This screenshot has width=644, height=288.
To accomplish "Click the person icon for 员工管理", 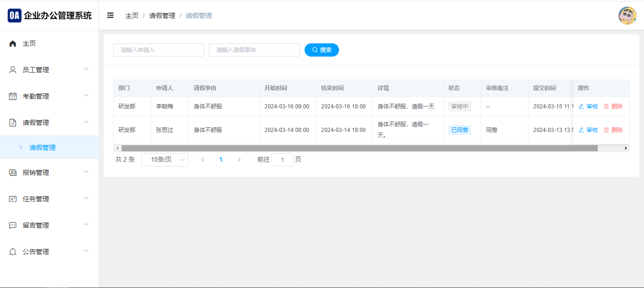I will click(13, 70).
